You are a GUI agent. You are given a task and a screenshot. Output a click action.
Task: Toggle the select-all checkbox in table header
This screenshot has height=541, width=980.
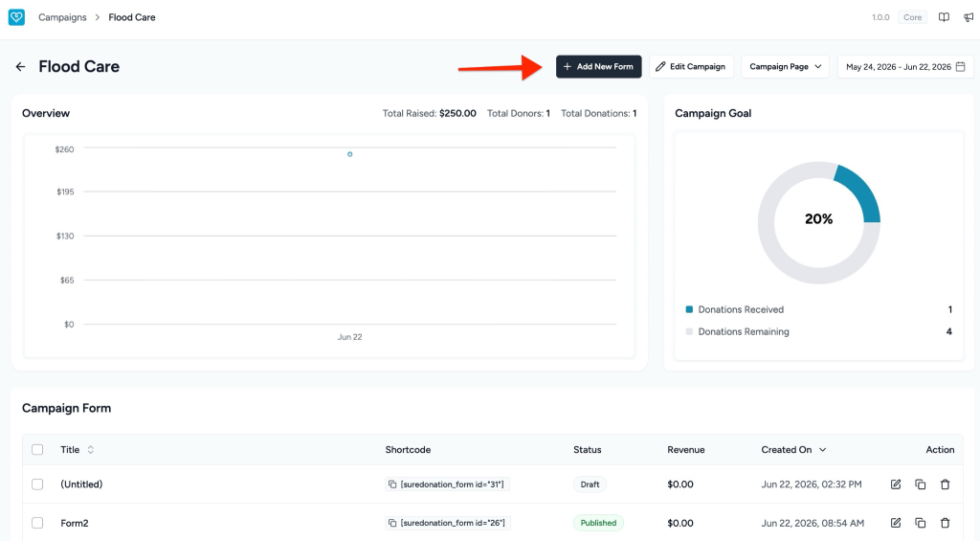pos(37,450)
